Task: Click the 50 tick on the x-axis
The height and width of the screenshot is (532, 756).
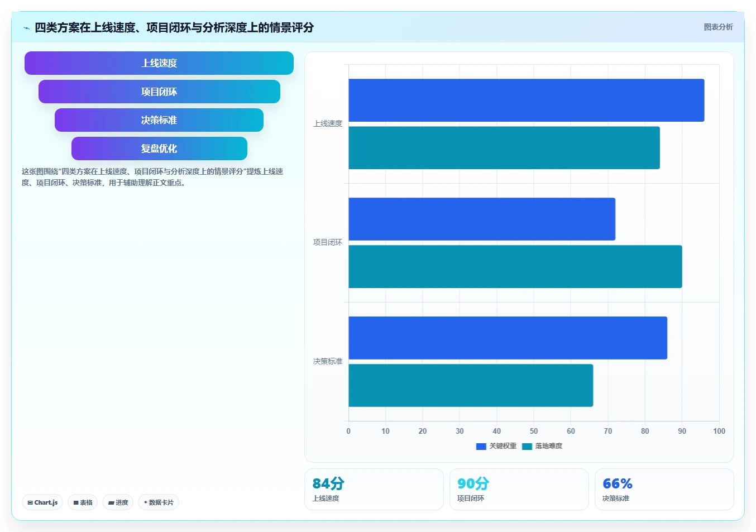Action: coord(534,431)
